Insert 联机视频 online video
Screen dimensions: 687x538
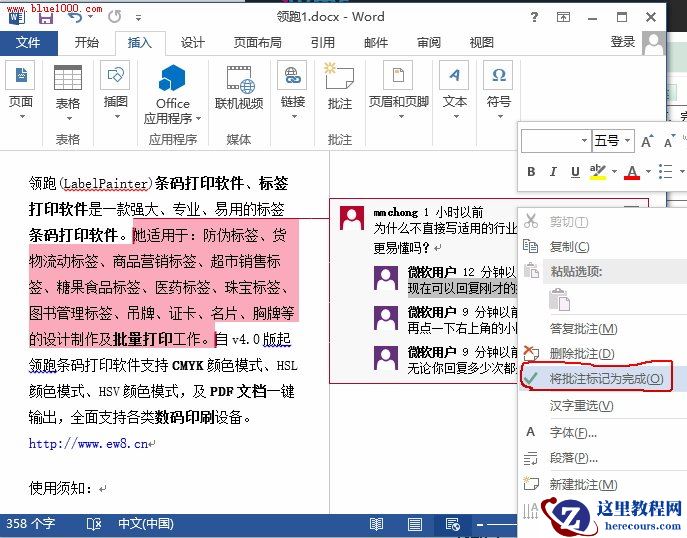tap(239, 88)
